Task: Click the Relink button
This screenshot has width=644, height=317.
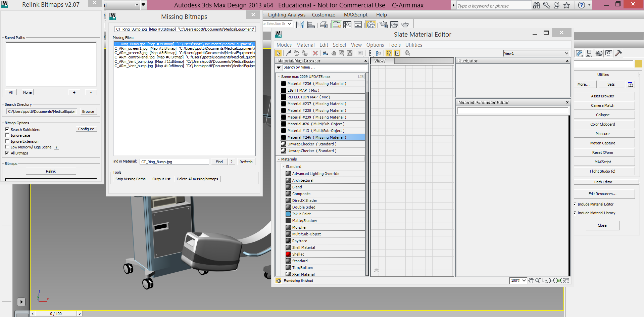Action: click(x=51, y=171)
